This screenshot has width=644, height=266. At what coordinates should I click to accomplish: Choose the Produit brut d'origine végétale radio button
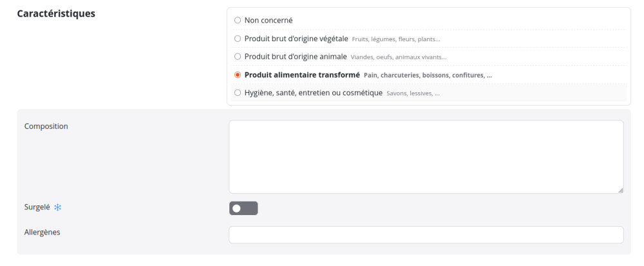[238, 39]
